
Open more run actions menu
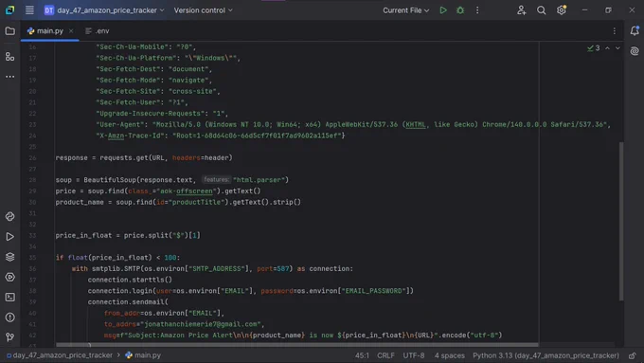click(477, 10)
